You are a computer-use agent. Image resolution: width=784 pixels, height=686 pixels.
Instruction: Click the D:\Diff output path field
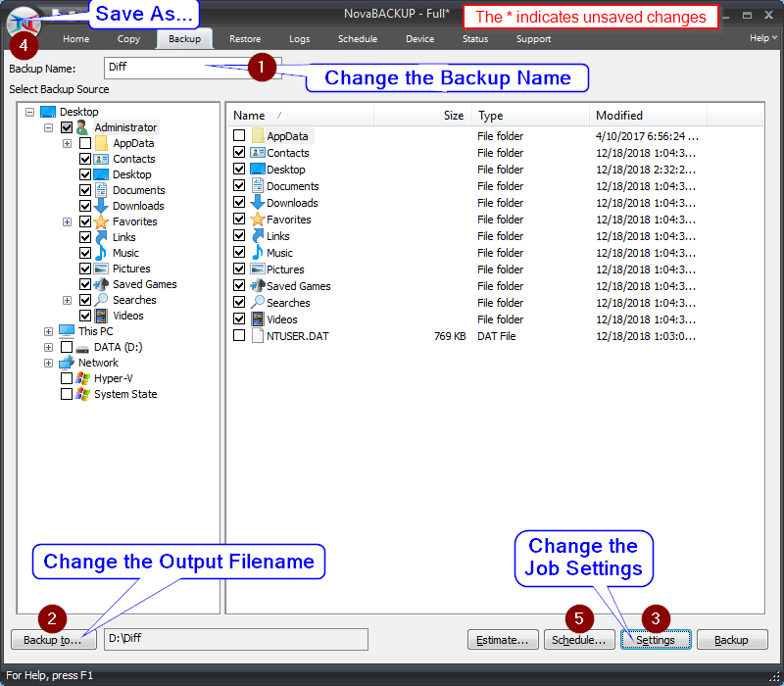[236, 639]
